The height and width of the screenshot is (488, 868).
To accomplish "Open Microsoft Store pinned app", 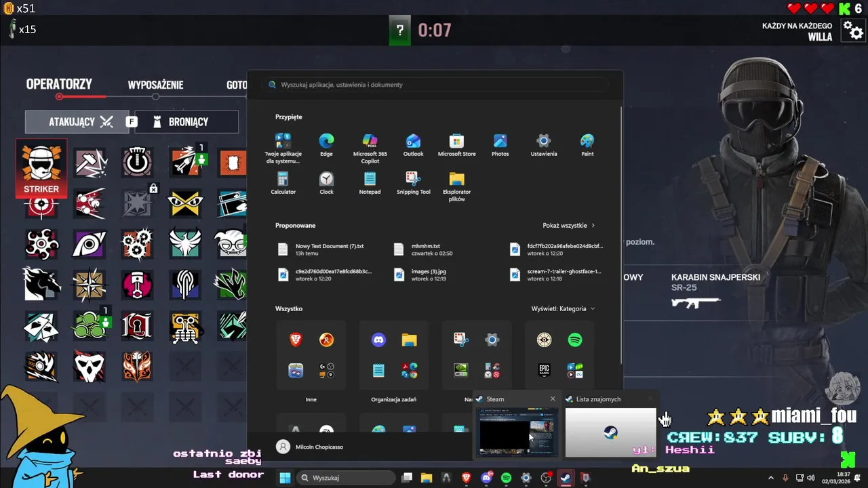I will tap(456, 145).
